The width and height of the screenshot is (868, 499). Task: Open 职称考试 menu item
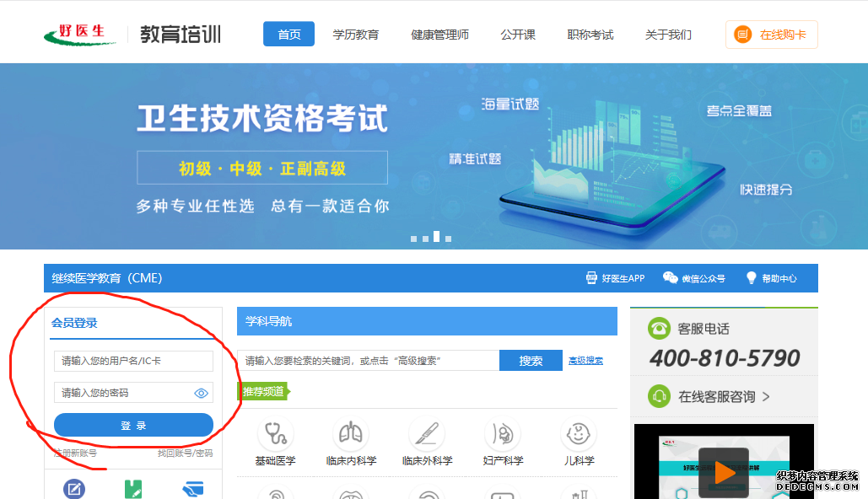click(590, 35)
